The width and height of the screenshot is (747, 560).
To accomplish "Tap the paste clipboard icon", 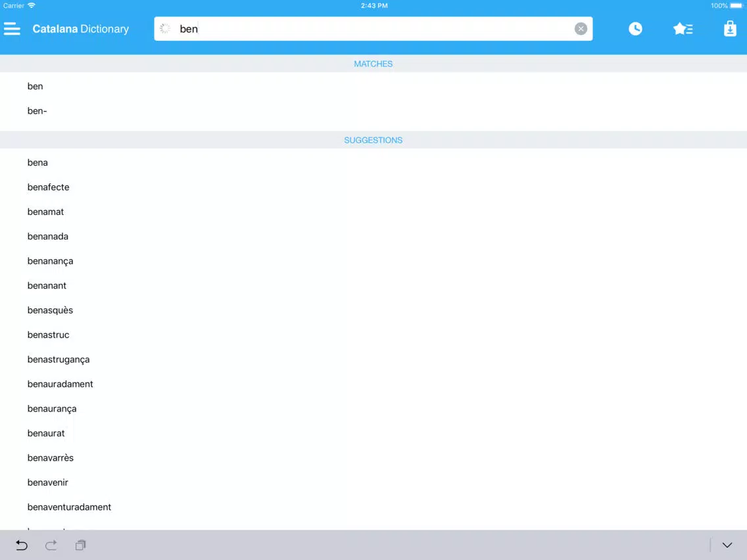I will coord(80,545).
